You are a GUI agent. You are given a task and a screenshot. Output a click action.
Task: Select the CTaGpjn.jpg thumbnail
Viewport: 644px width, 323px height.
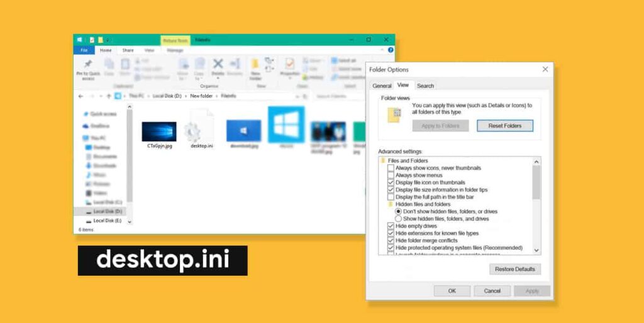159,132
